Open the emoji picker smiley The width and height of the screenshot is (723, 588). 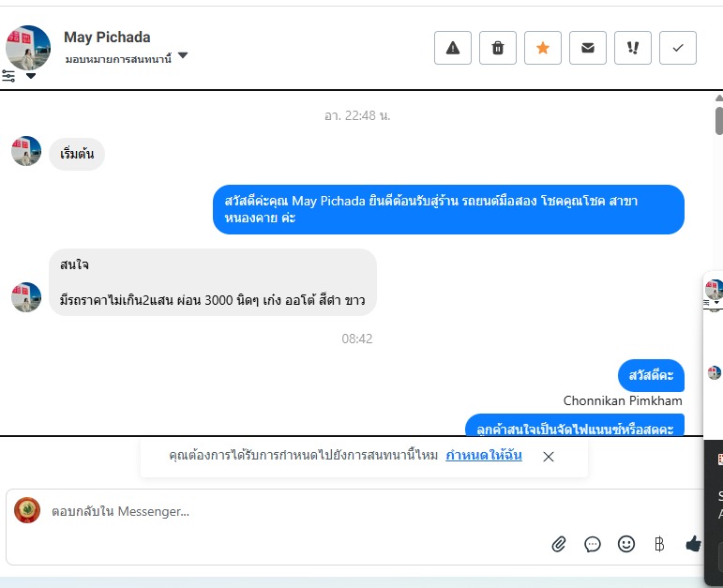click(626, 544)
